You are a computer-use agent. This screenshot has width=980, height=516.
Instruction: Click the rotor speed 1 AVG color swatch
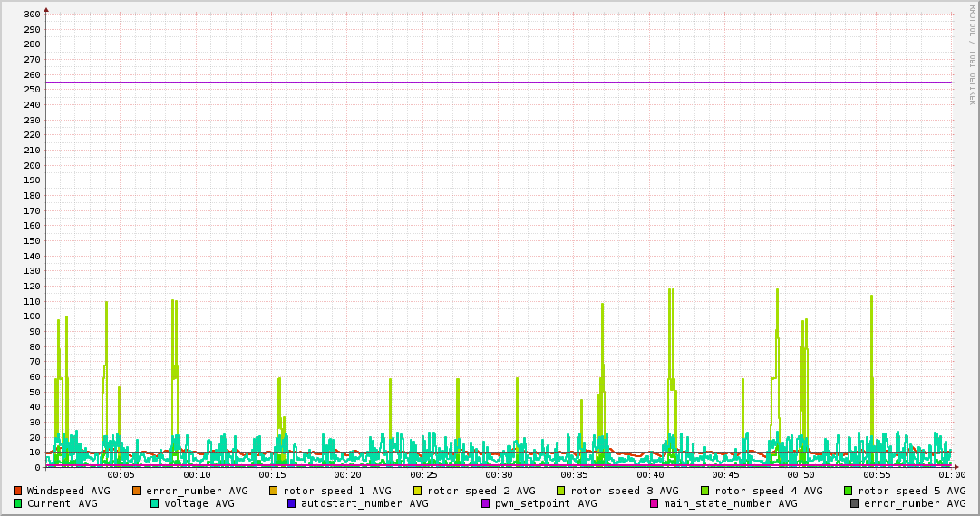coord(274,491)
